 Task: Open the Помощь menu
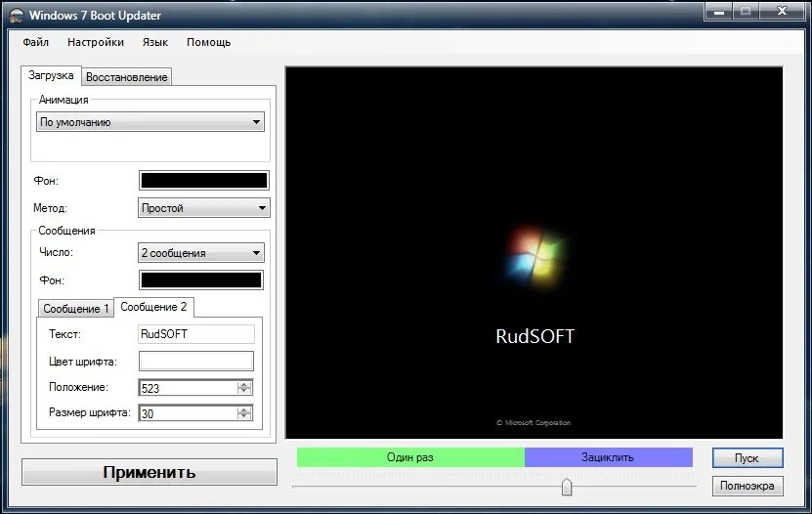click(x=208, y=42)
